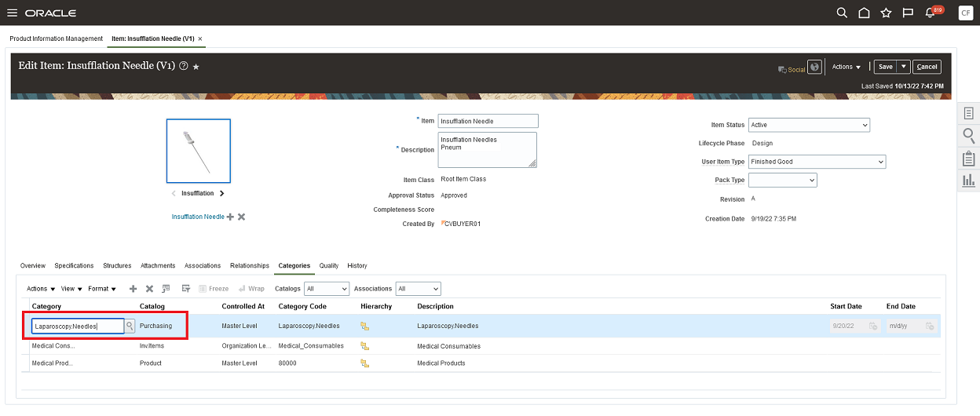This screenshot has height=416, width=980.
Task: Close the Insufflation Needle (V1) tab
Action: pos(200,38)
